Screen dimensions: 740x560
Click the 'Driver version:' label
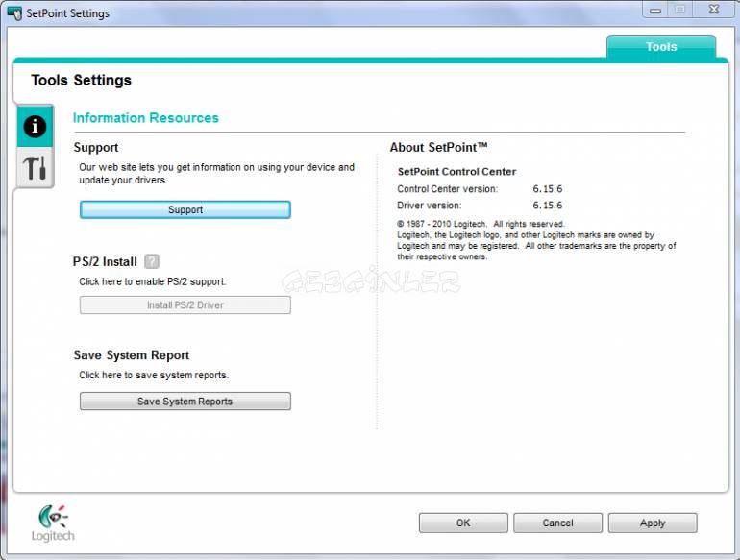point(429,206)
